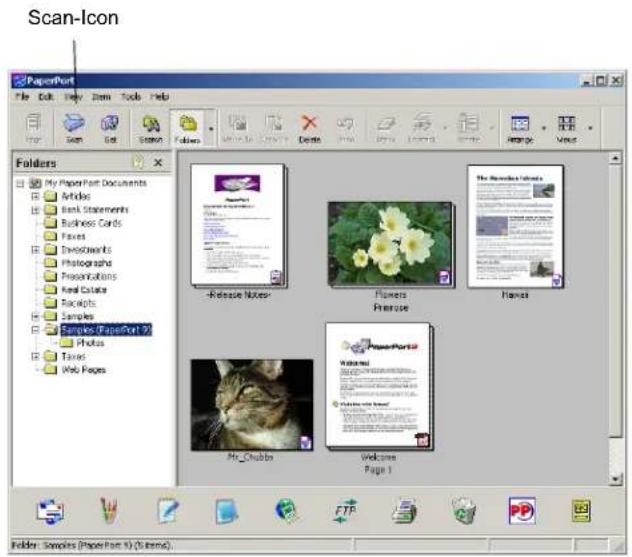Click the red PP icon

[522, 511]
